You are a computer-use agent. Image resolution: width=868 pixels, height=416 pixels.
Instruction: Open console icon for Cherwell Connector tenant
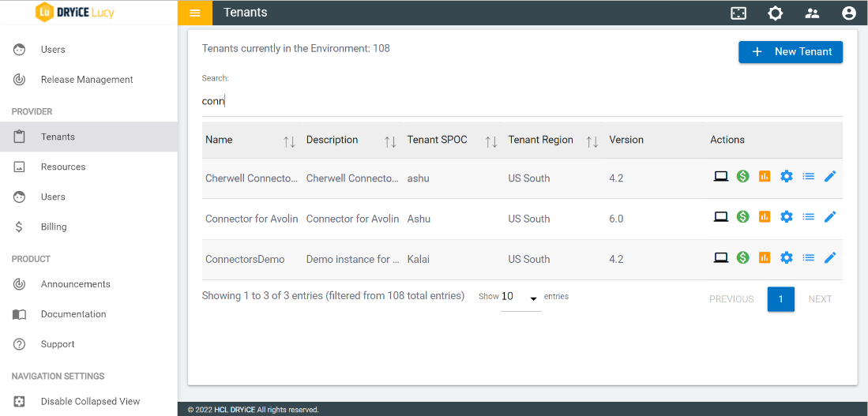coord(720,176)
